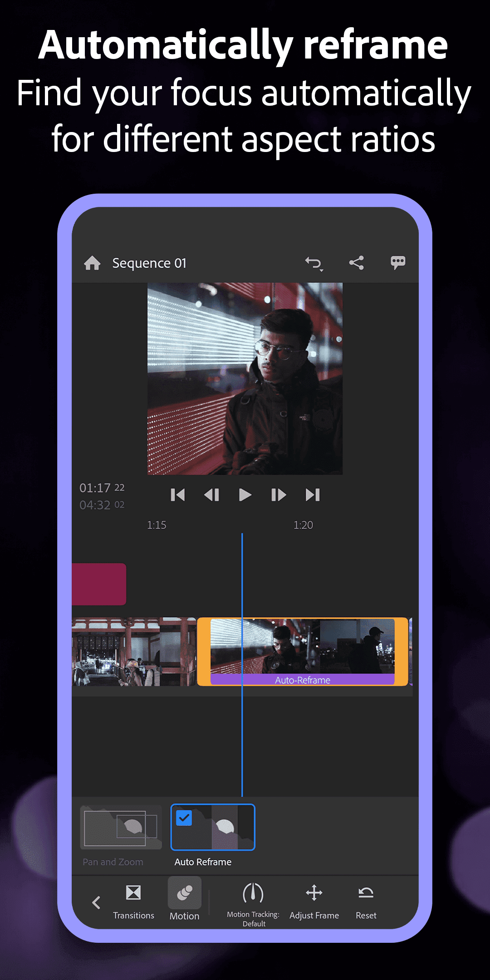Viewport: 490px width, 980px height.
Task: Choose the Pan and Zoom preset thumbnail
Action: [121, 827]
